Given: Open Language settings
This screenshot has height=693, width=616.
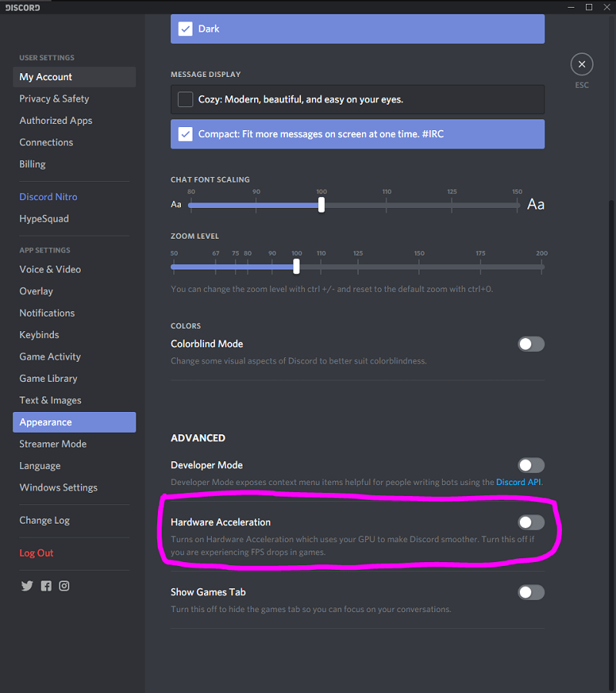Looking at the screenshot, I should 74,466.
